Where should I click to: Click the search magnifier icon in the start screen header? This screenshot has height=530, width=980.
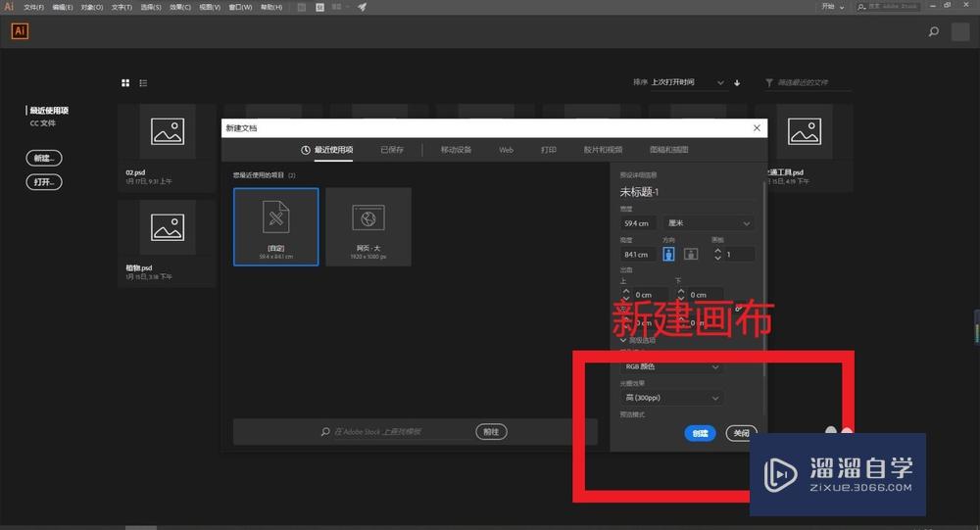934,31
